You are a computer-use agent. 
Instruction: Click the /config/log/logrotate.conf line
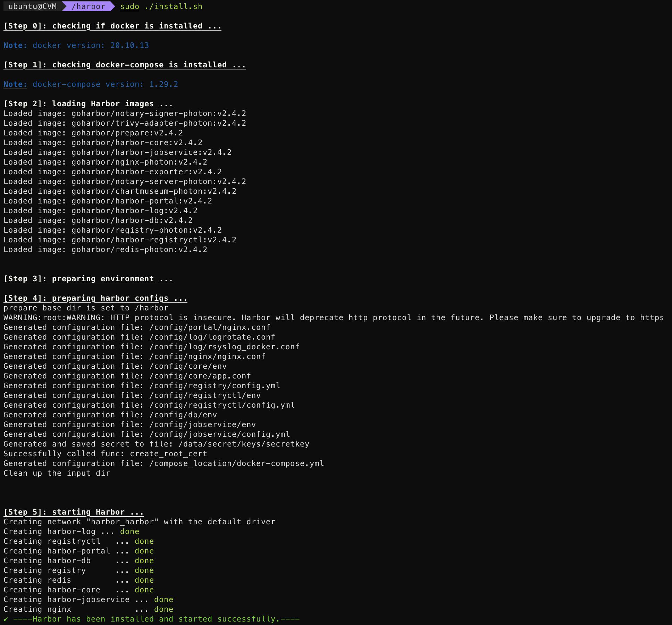[x=140, y=337]
